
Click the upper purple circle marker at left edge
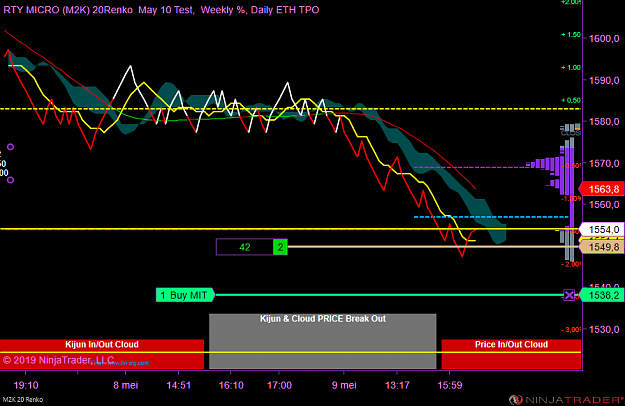point(11,147)
